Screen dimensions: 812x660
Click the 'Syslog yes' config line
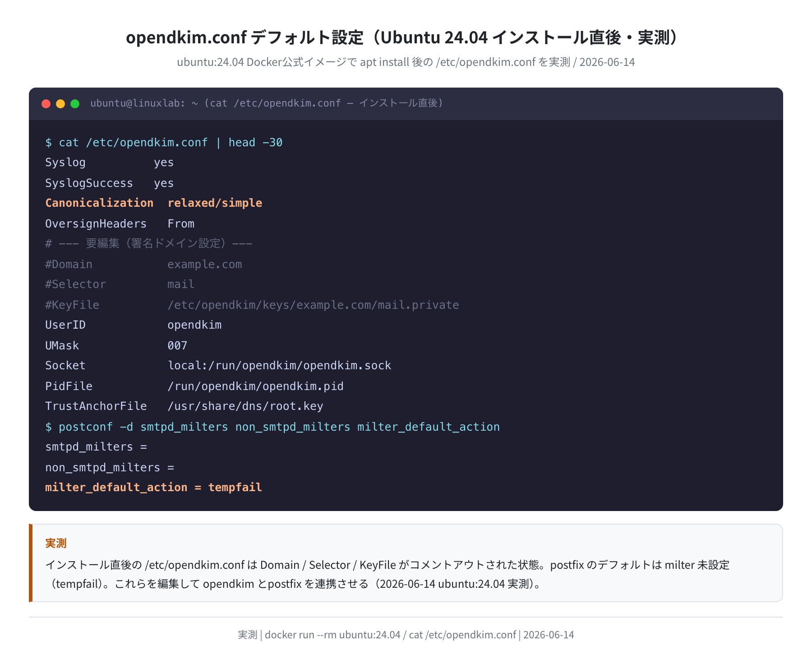point(109,163)
